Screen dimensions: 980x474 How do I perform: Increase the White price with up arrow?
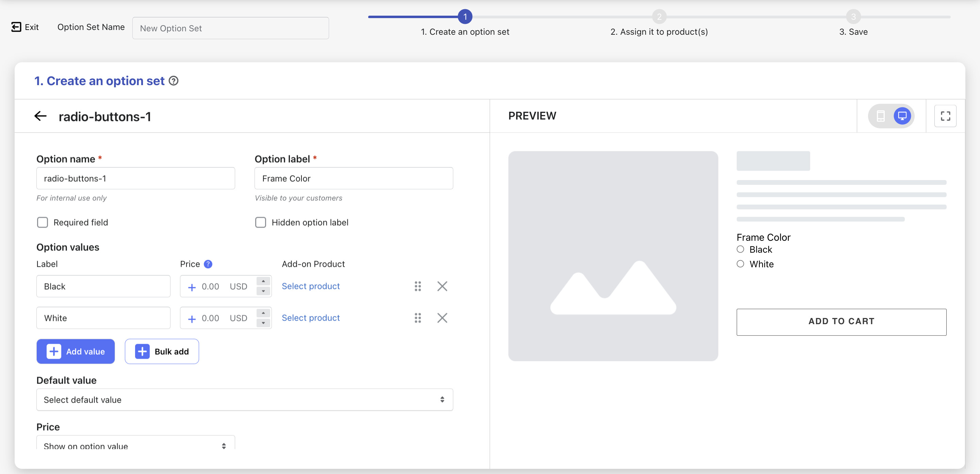click(263, 313)
